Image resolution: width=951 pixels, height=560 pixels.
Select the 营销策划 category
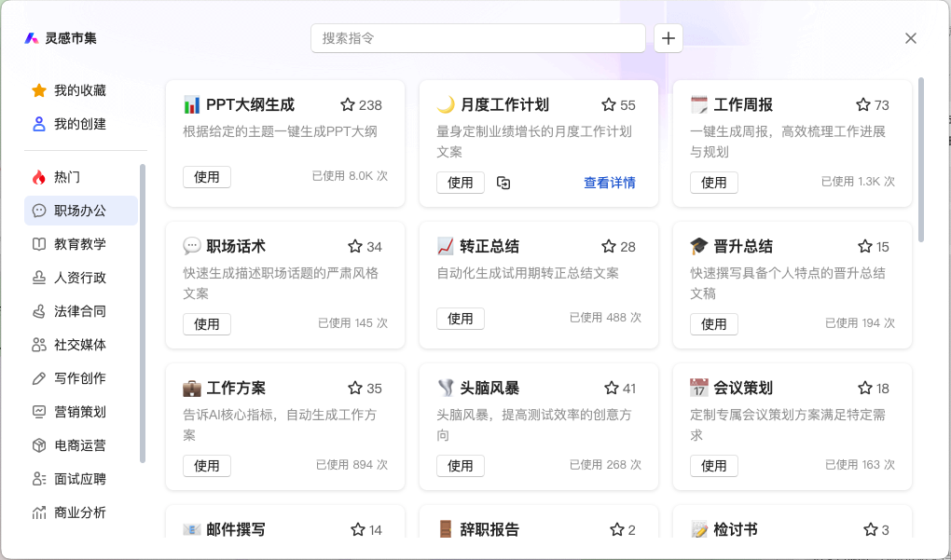coord(81,412)
